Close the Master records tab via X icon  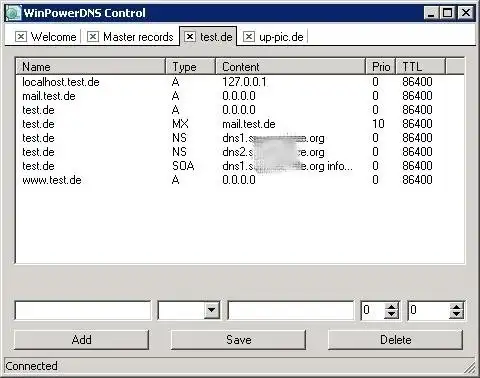pos(93,37)
